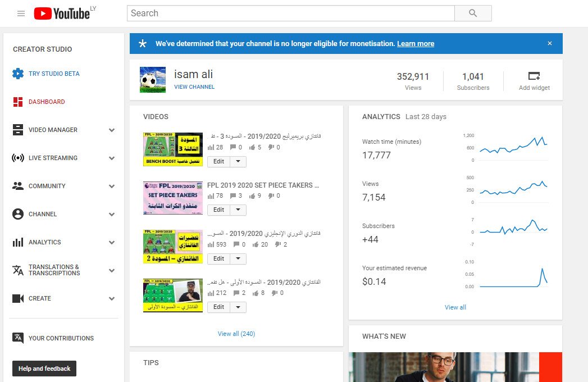Screen dimensions: 588x382
Task: Expand the Community section
Action: coord(111,186)
